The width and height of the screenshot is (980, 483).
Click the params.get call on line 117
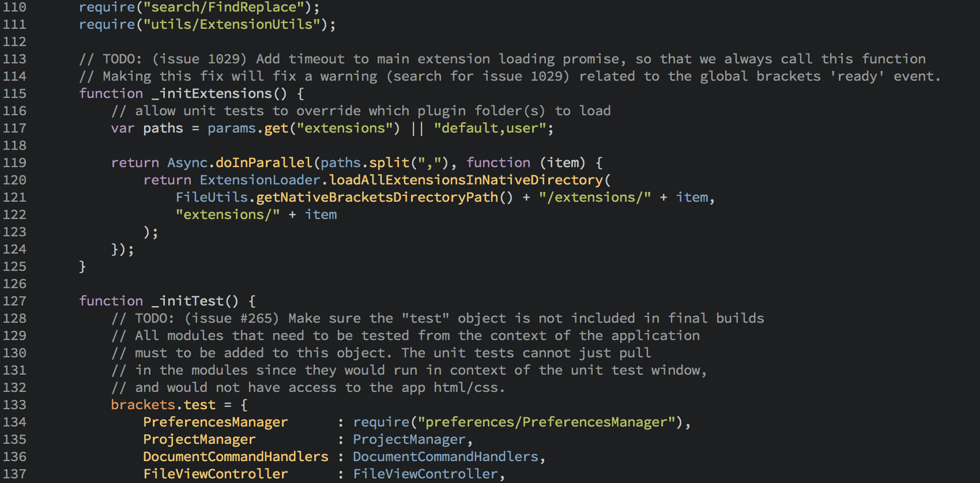point(303,128)
